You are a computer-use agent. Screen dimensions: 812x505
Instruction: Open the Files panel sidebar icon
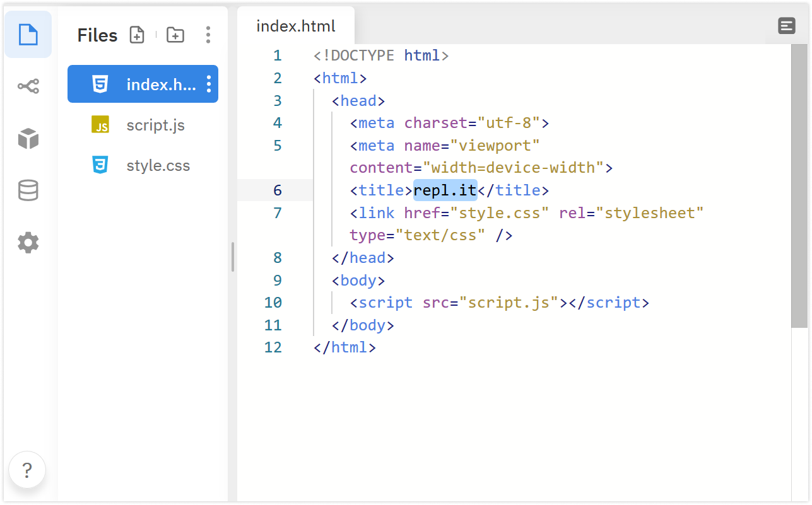tap(28, 34)
